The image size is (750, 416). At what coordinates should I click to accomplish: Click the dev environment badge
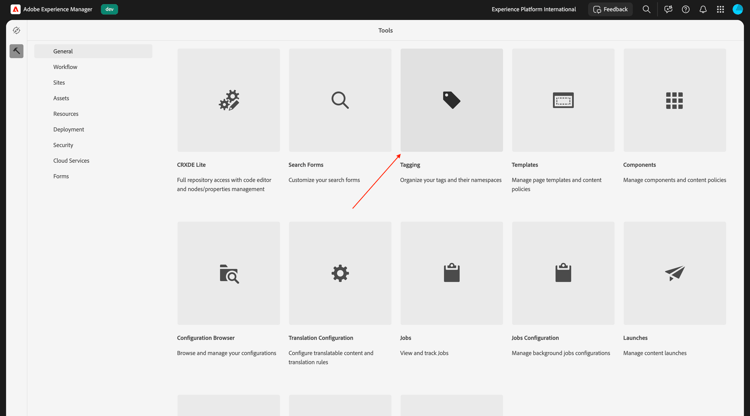[110, 9]
